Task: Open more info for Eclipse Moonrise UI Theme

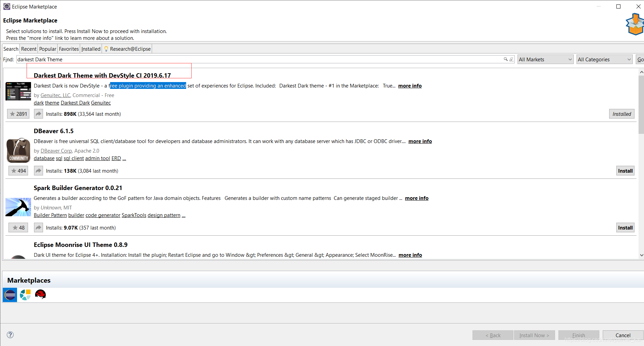Action: tap(410, 255)
